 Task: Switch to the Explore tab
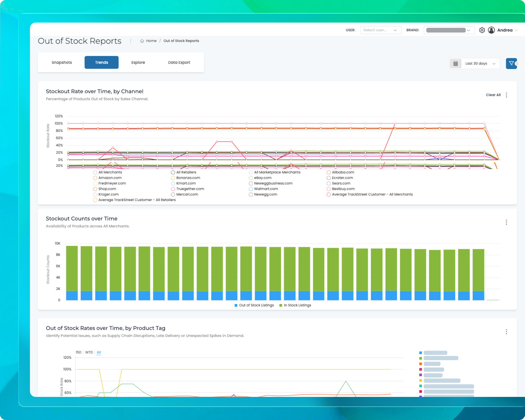138,62
